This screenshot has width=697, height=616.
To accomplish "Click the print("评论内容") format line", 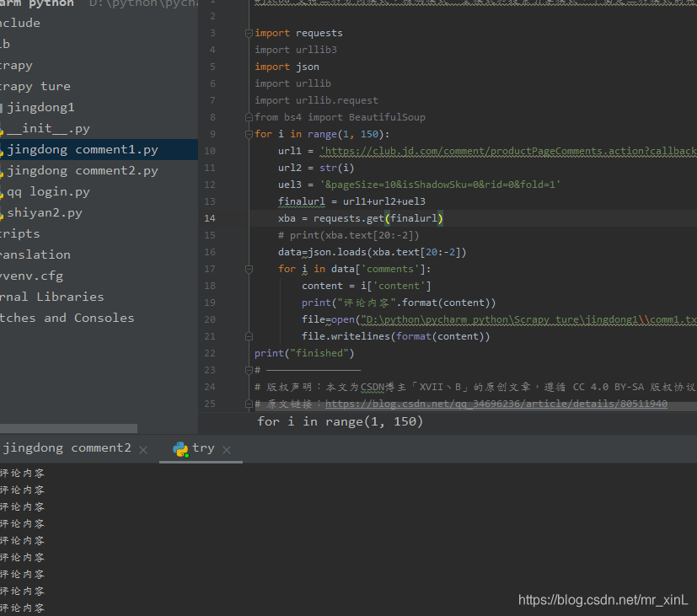I will point(399,303).
